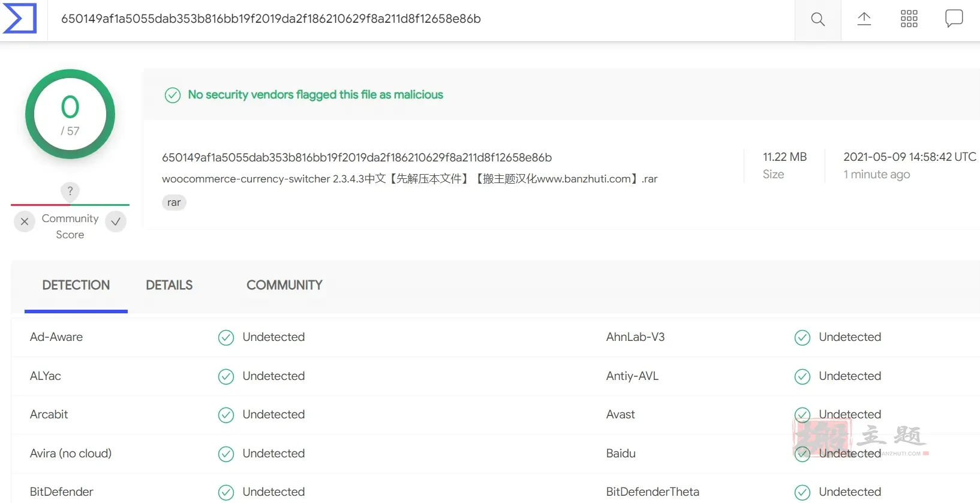Click the VirusTotal logo icon
This screenshot has height=503, width=980.
click(20, 19)
